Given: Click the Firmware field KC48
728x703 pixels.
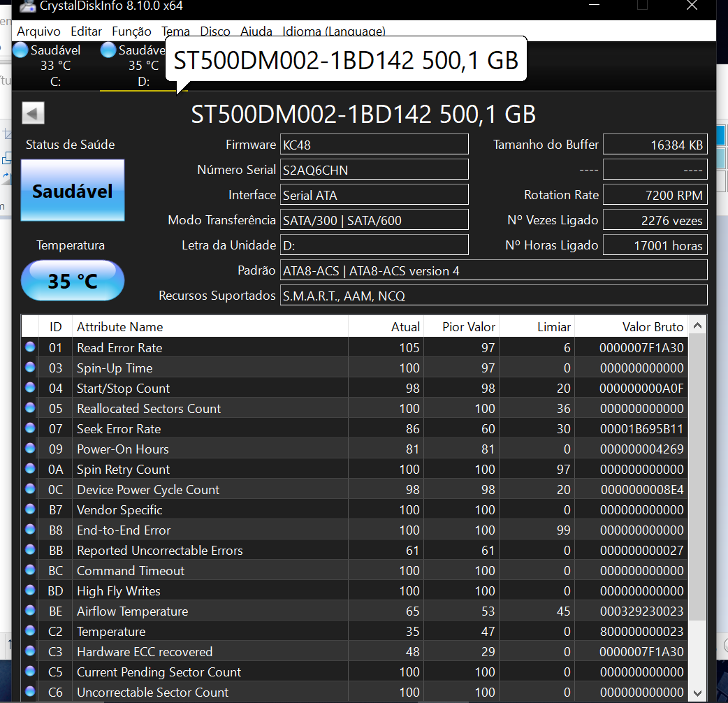Looking at the screenshot, I should tap(374, 145).
